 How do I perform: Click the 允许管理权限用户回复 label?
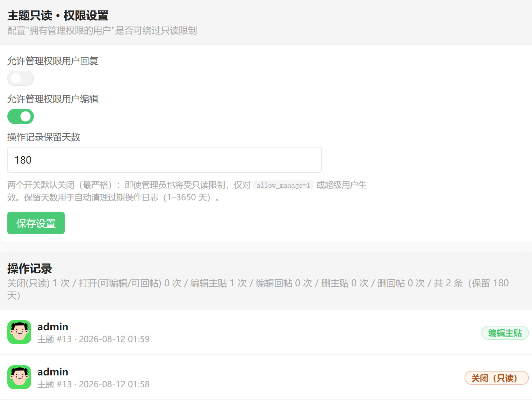click(53, 61)
